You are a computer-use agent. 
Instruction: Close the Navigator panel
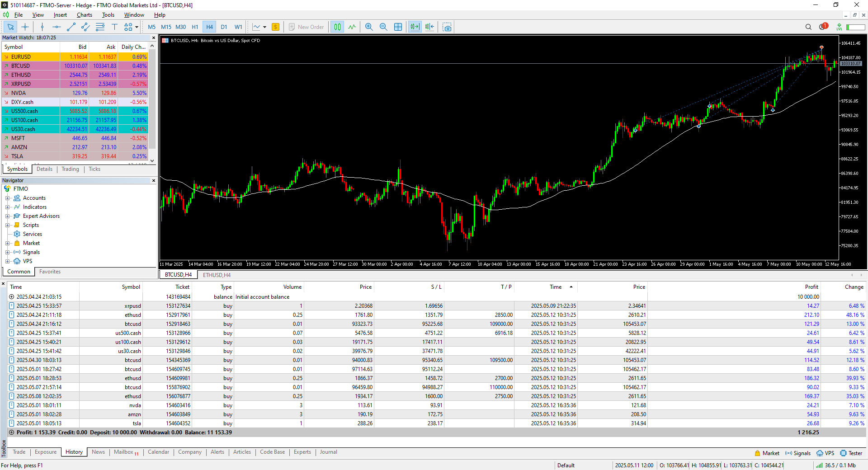(154, 181)
